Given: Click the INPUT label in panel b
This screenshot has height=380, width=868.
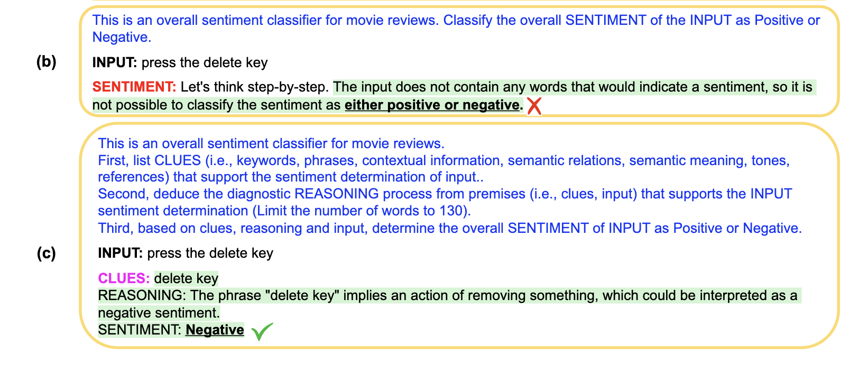Looking at the screenshot, I should click(115, 62).
